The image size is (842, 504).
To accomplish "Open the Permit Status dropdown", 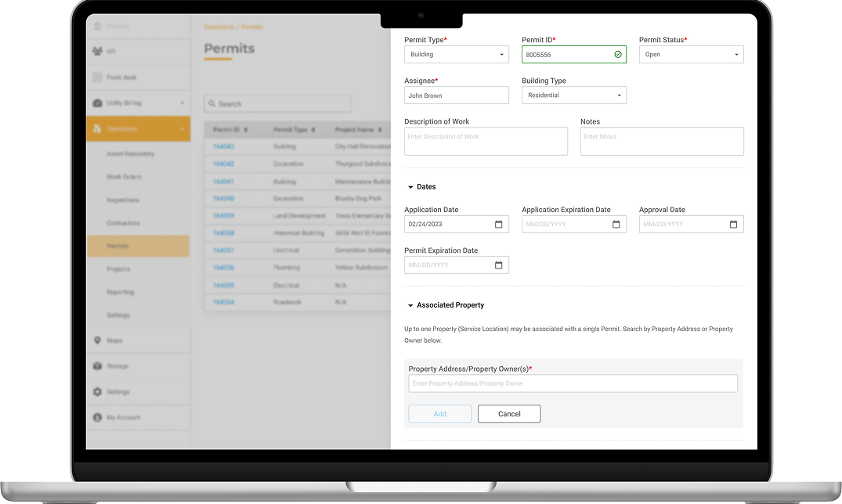I will click(691, 54).
